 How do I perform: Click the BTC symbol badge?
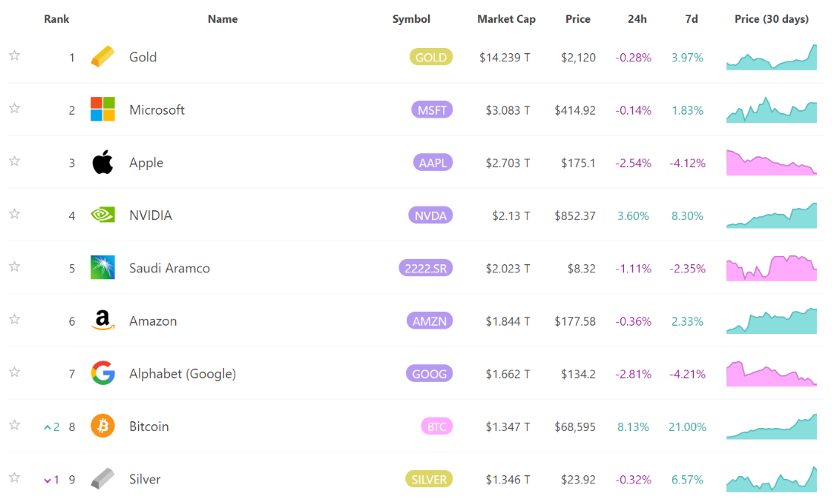[436, 427]
